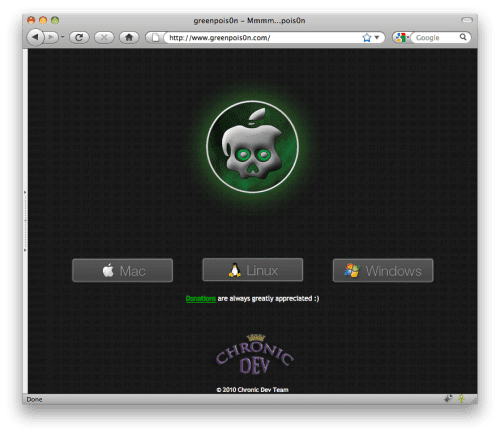Open the search engine selector dropdown
The image size is (500, 435).
tap(402, 37)
